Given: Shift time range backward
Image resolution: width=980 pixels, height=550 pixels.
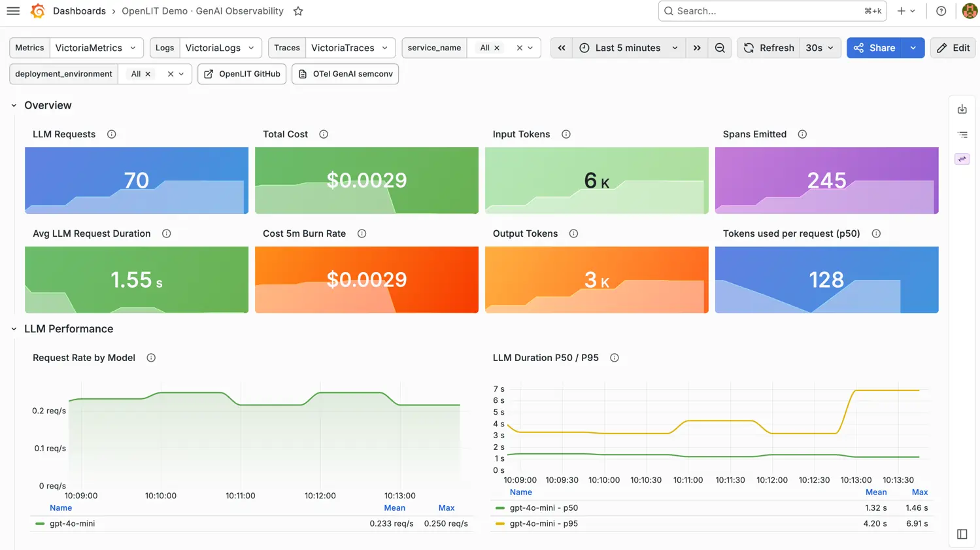Looking at the screenshot, I should pyautogui.click(x=562, y=48).
